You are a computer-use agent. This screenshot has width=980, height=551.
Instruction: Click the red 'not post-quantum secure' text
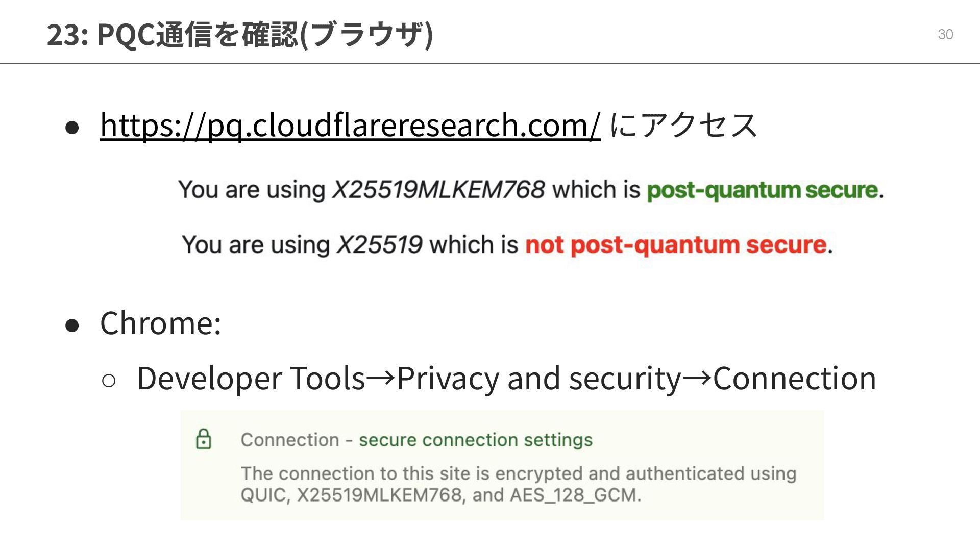[676, 245]
